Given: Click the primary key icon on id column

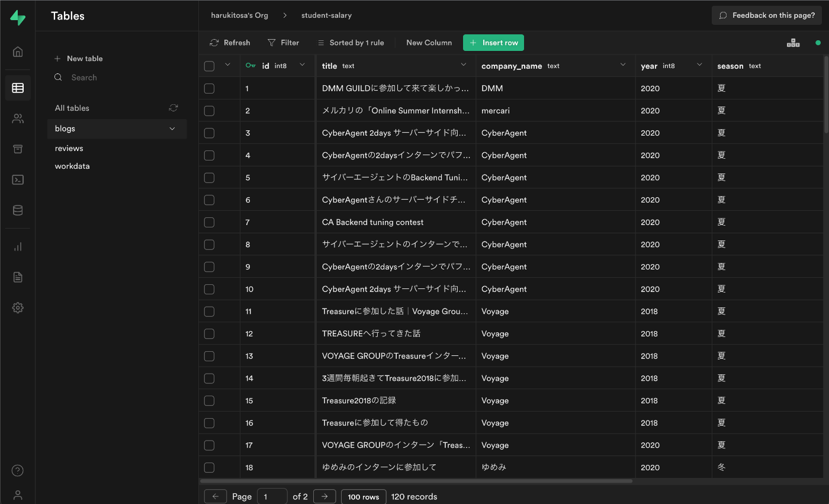Looking at the screenshot, I should click(250, 66).
